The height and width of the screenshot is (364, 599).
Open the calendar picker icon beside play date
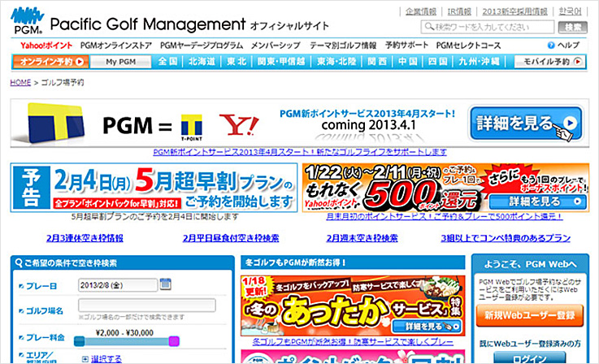(165, 284)
